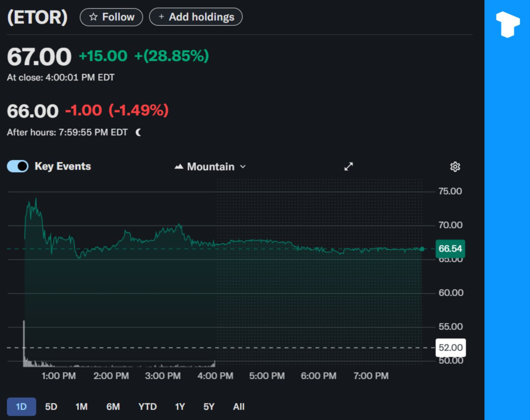Click the 66.00 after-hours price
This screenshot has height=420, width=530.
(33, 111)
